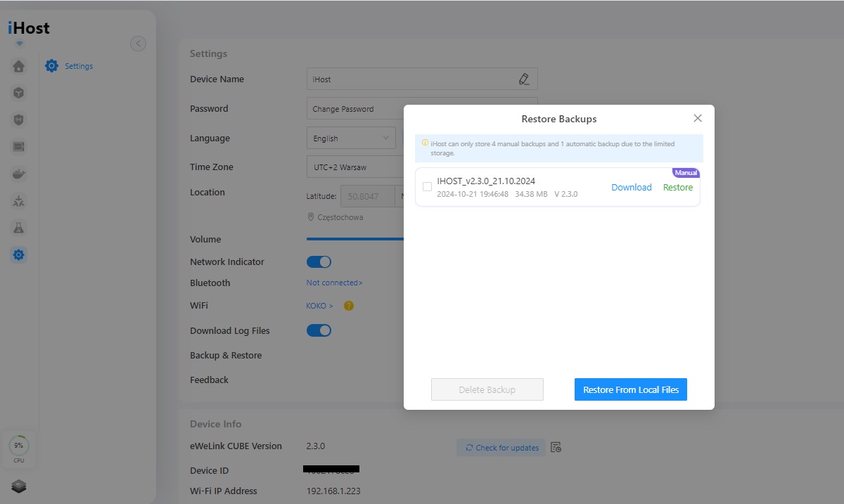The height and width of the screenshot is (504, 844).
Task: Click Check for updates button
Action: pos(501,447)
